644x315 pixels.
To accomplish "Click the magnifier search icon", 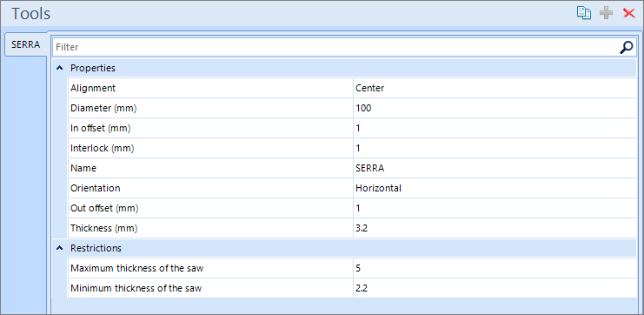I will point(627,47).
